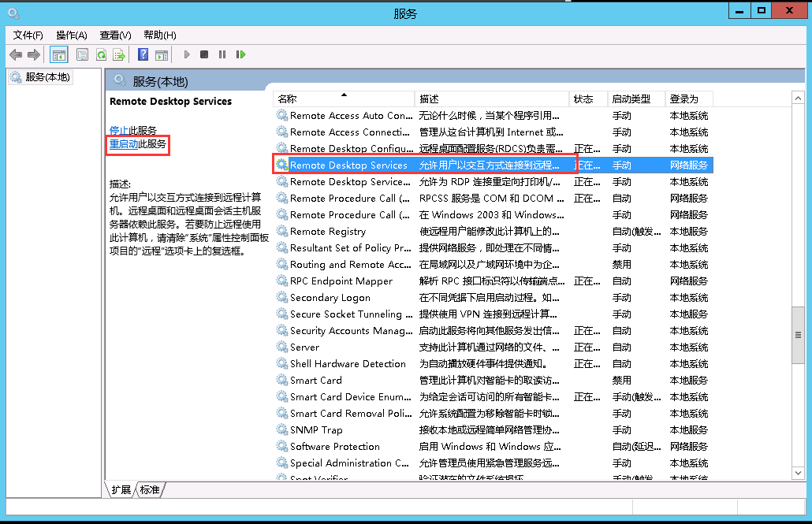Click the Stop Service square icon
Viewport: 812px width, 524px height.
[x=204, y=54]
